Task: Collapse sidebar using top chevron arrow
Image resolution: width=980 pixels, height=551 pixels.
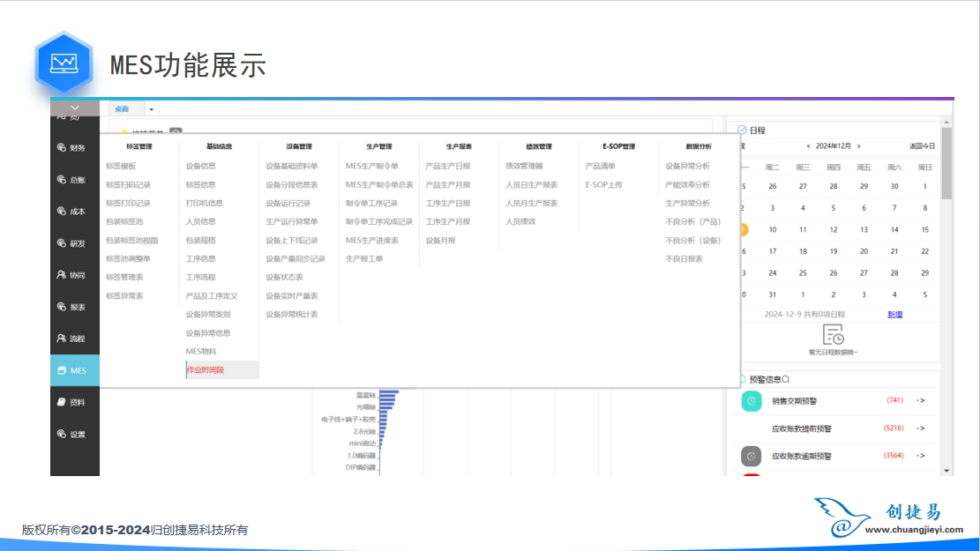Action: (74, 108)
